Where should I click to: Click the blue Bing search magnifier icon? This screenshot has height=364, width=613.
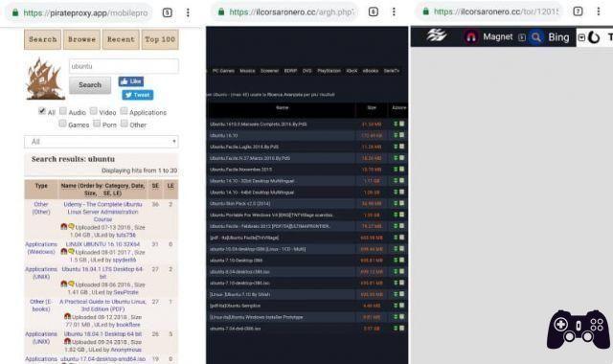(x=536, y=37)
